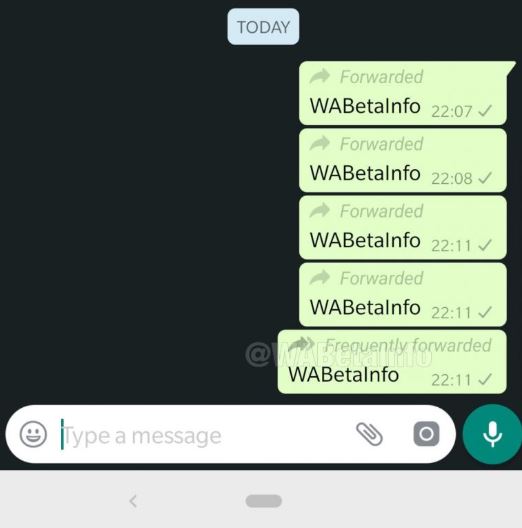Tap the Forwarded label on 22:08 message
Image resolution: width=522 pixels, height=528 pixels.
click(381, 144)
